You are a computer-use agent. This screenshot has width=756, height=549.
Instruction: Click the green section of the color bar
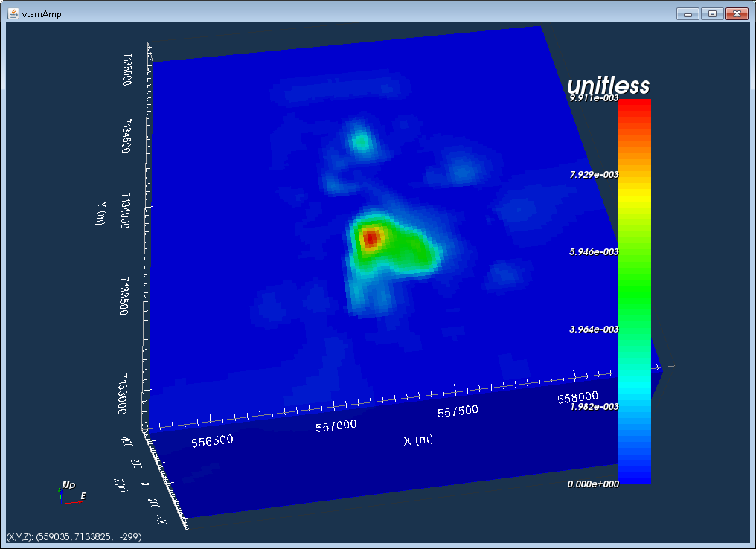click(635, 289)
